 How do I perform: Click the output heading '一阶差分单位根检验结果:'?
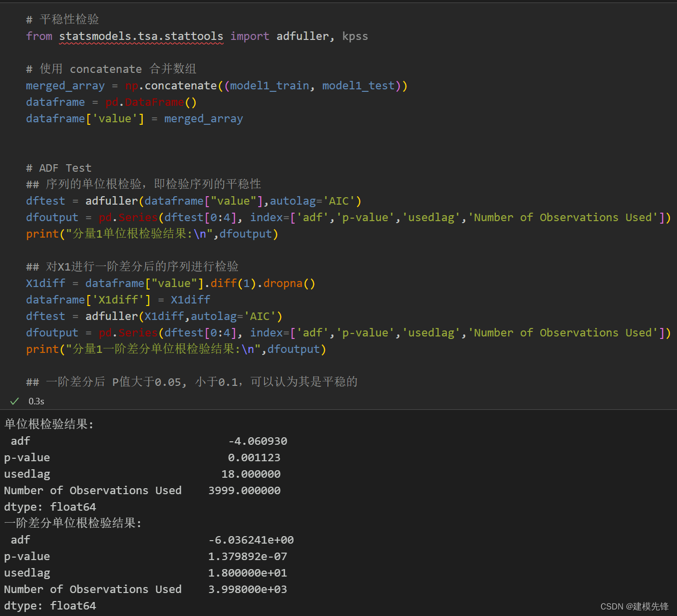(73, 523)
